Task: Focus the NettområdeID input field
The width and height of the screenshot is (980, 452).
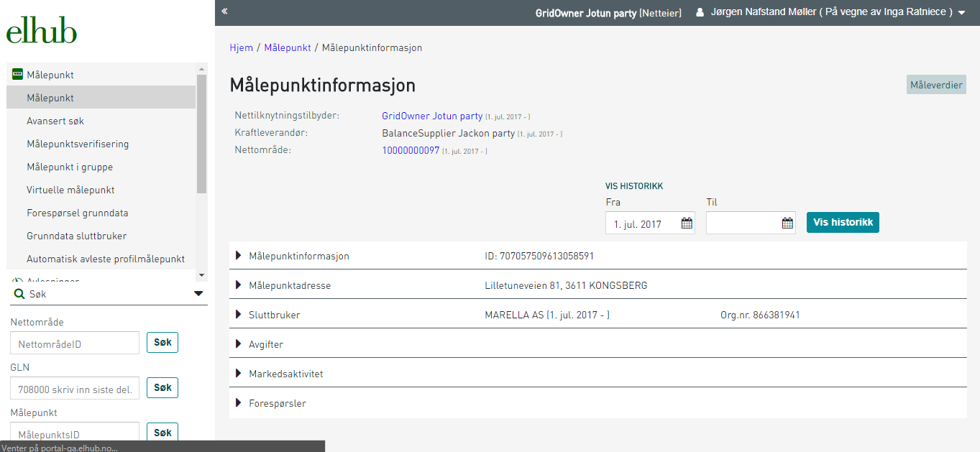Action: point(75,343)
